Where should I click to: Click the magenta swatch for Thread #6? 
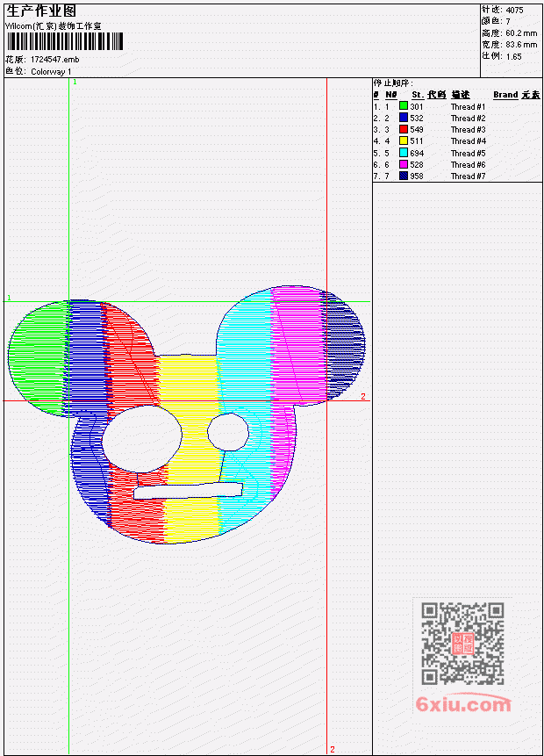404,164
